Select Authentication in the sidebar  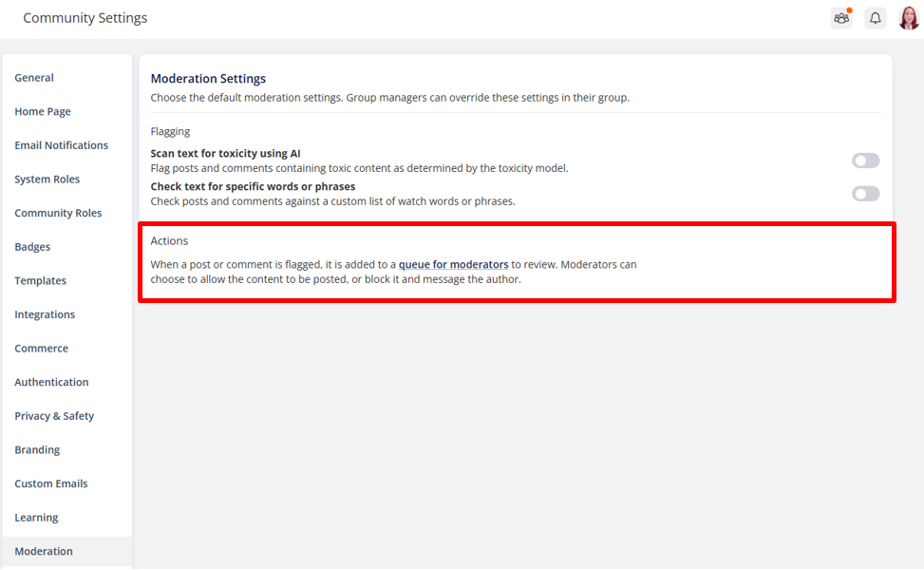51,382
